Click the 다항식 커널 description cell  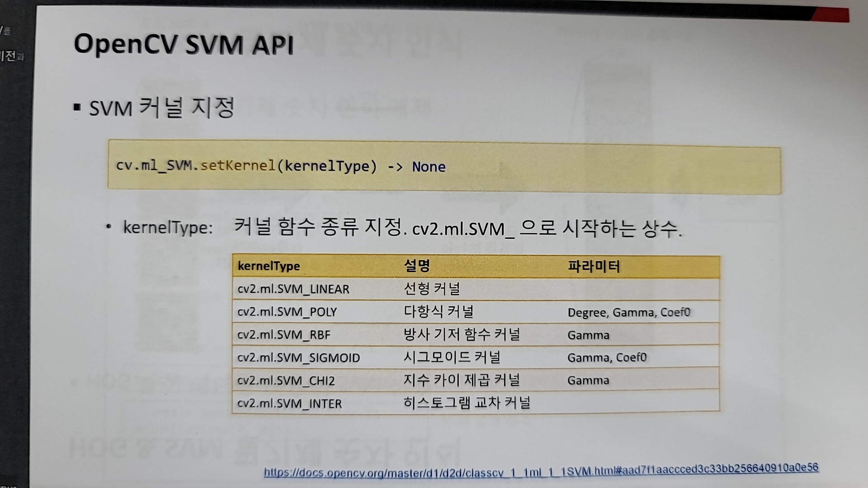(x=438, y=311)
